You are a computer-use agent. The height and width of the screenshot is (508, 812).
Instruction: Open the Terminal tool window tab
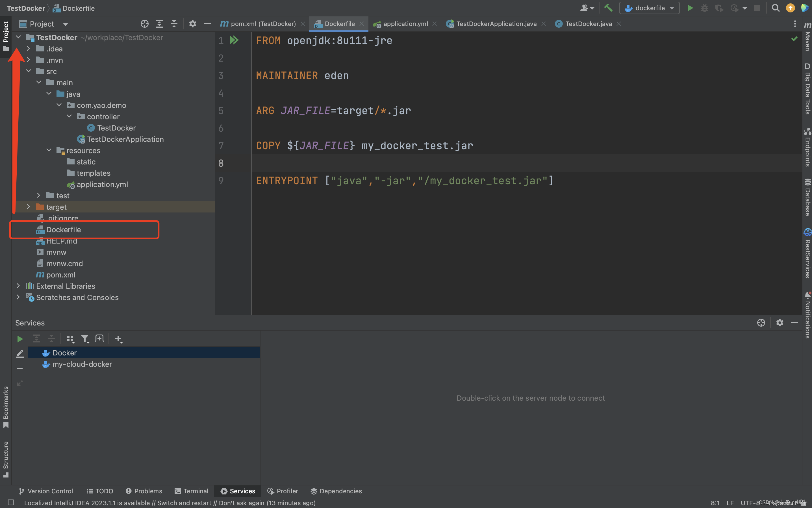coord(192,491)
